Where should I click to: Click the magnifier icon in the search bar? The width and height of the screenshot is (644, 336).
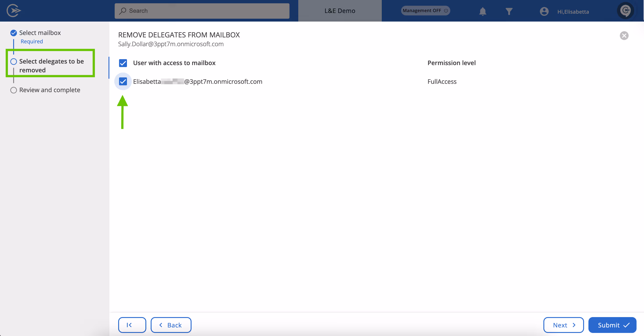point(123,11)
